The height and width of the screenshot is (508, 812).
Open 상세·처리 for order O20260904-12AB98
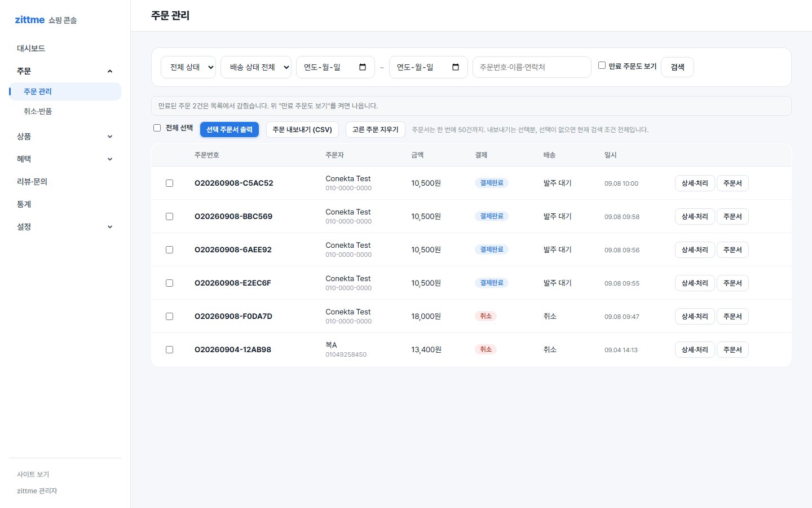[695, 350]
